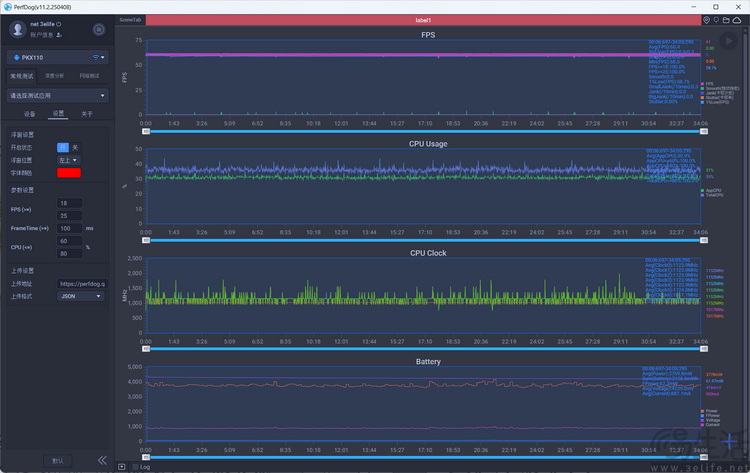The image size is (750, 473).
Task: Switch to the 深度分析 tab
Action: pyautogui.click(x=54, y=76)
